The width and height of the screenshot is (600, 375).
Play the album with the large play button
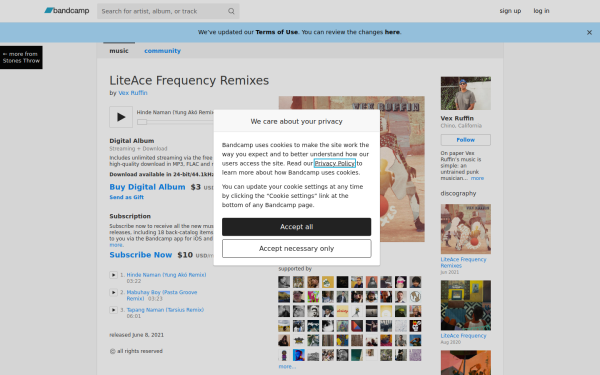click(x=121, y=117)
